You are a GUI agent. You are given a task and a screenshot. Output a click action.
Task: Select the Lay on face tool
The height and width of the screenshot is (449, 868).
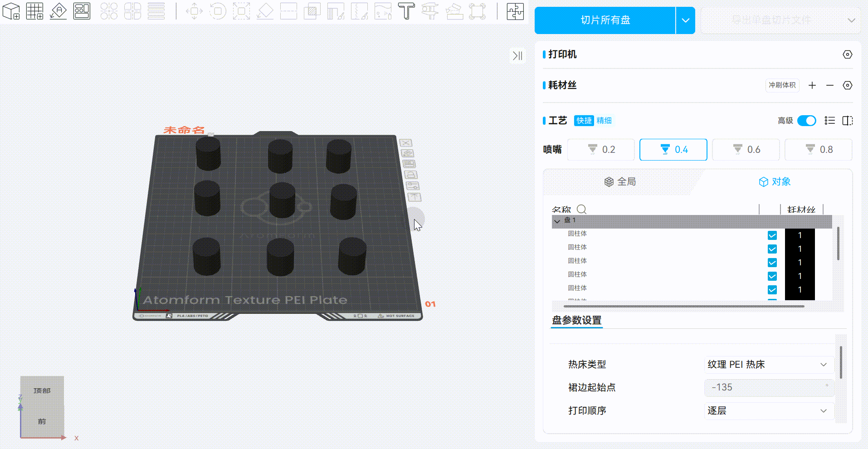(265, 11)
